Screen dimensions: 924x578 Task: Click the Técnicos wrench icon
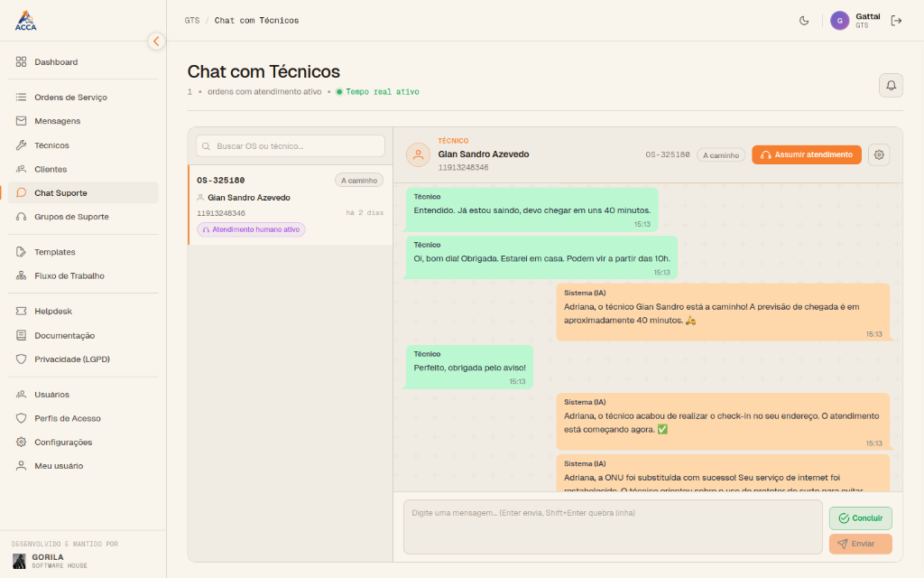point(22,145)
